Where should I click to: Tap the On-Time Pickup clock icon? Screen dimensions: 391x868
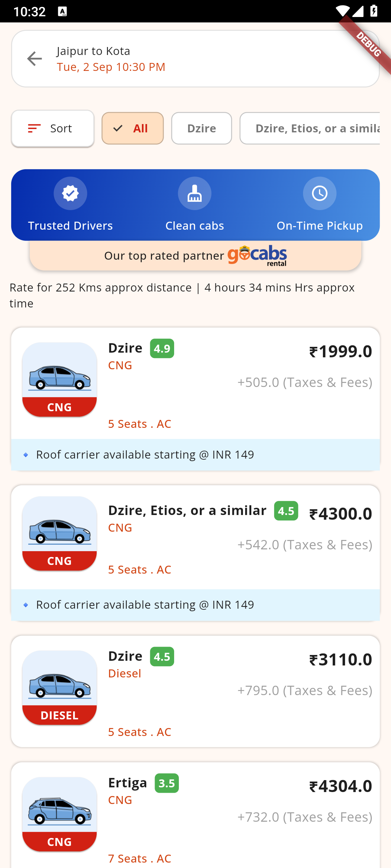(320, 193)
